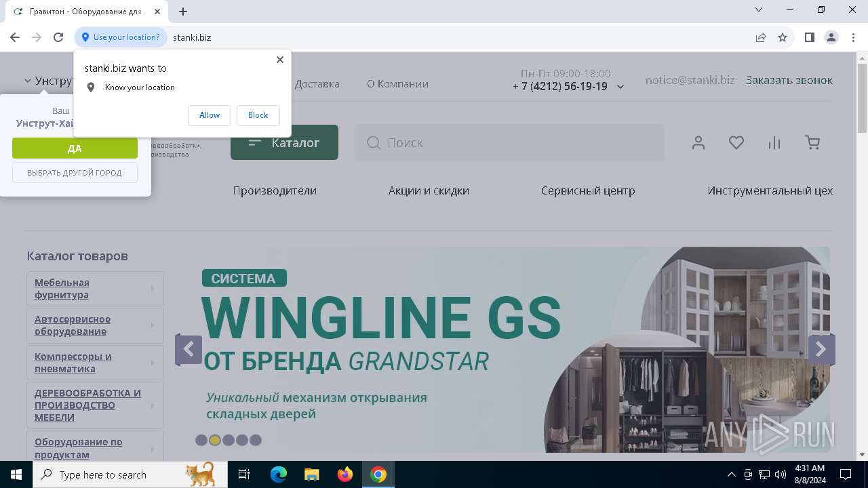Open Task View on the taskbar
This screenshot has height=488, width=868.
[x=244, y=474]
